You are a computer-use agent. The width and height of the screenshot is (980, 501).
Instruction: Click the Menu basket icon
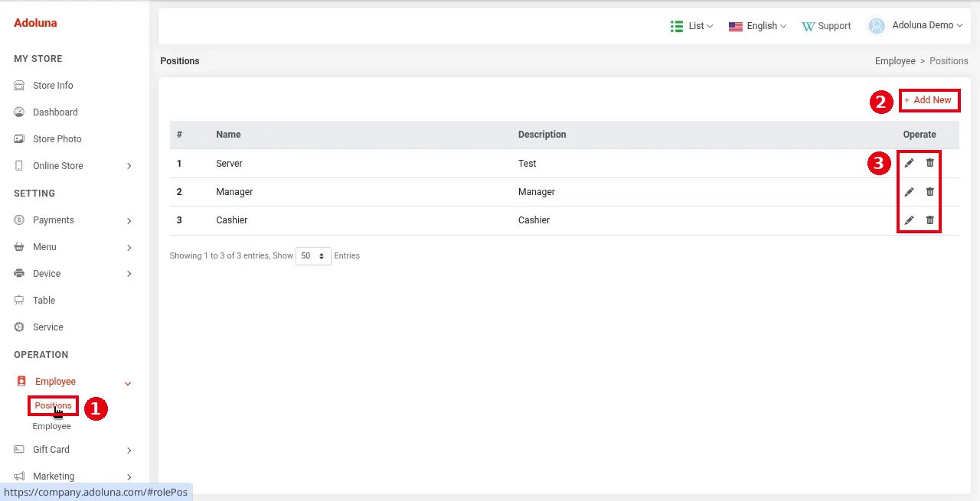(x=19, y=247)
